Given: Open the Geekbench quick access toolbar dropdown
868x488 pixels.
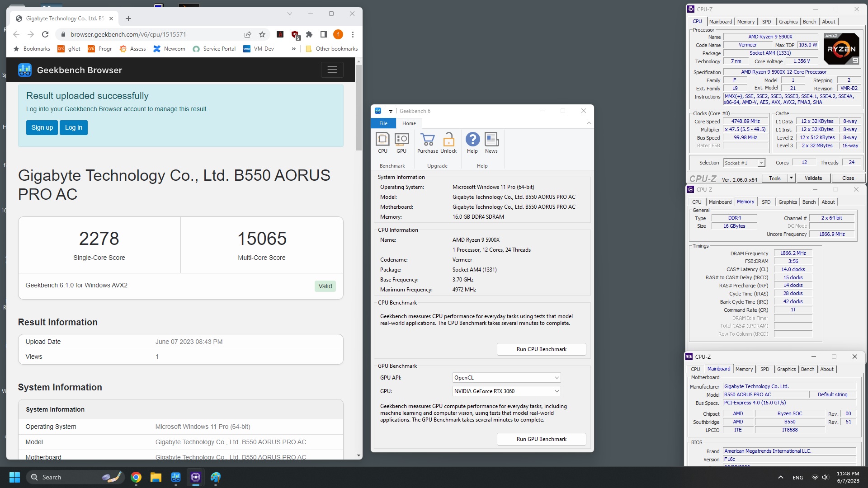Looking at the screenshot, I should point(391,111).
